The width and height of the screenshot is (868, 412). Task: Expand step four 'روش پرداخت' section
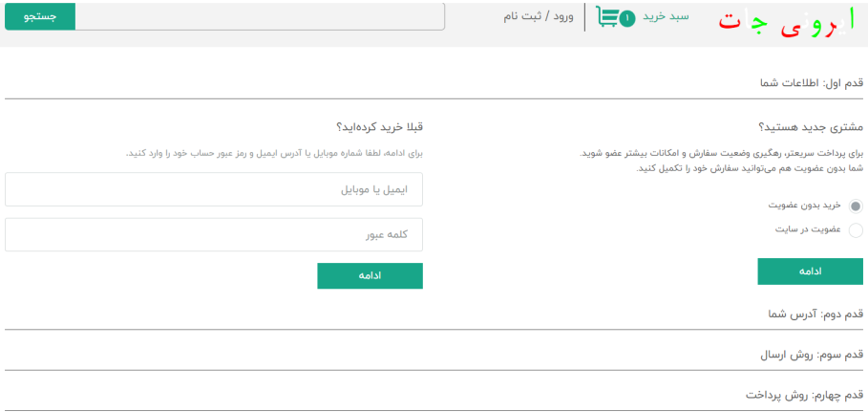pyautogui.click(x=804, y=396)
